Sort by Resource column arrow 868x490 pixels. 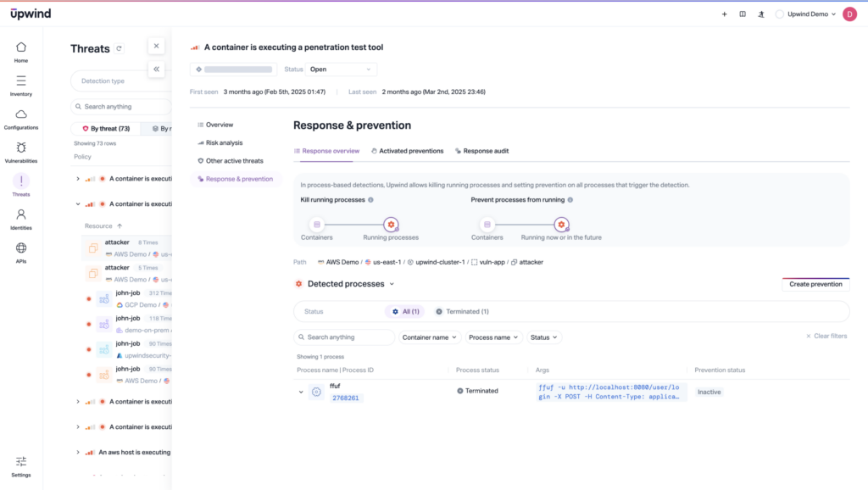120,226
